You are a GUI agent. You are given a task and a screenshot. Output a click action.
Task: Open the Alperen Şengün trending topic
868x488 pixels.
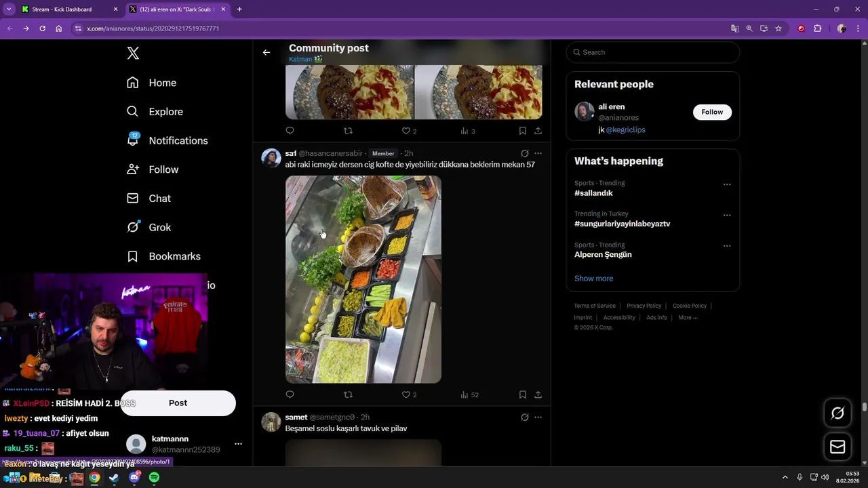coord(603,255)
